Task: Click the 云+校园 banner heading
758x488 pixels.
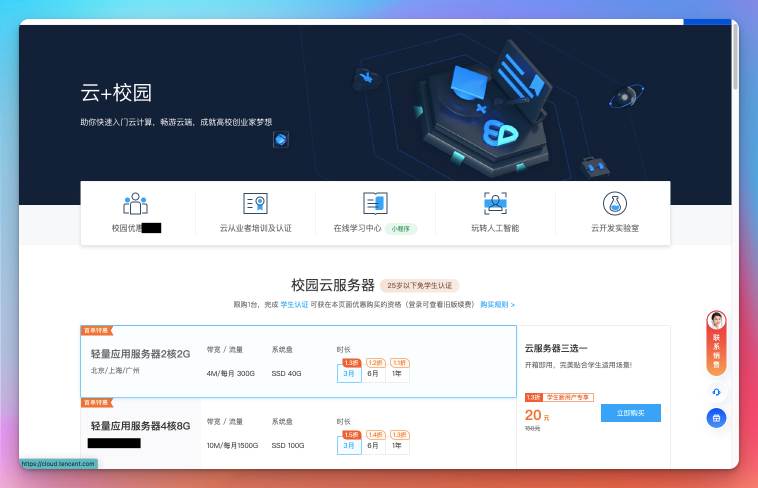Action: coord(116,93)
